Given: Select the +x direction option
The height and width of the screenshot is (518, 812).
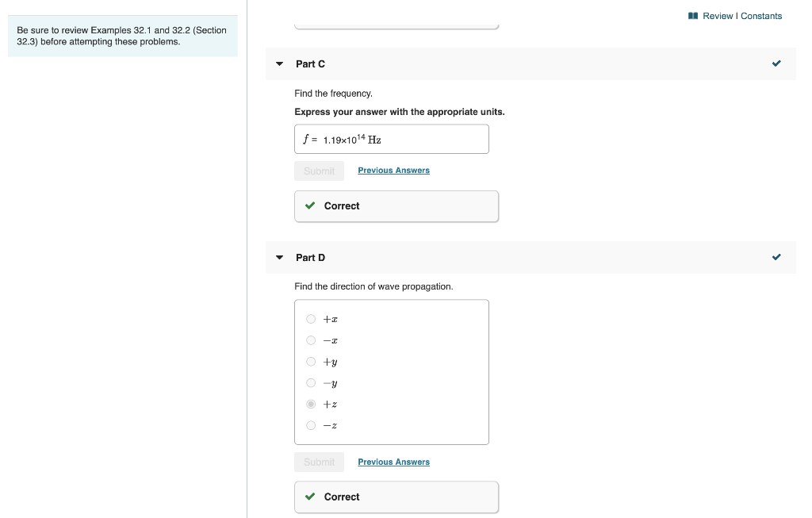Looking at the screenshot, I should [x=311, y=319].
